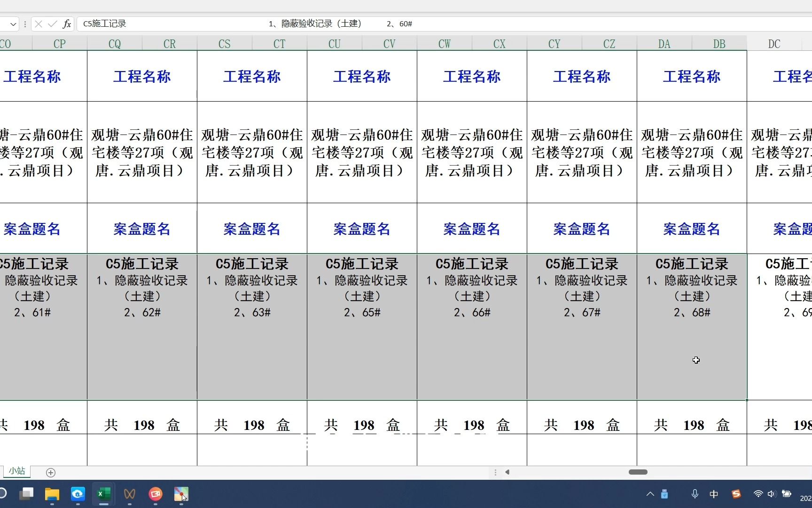Open the red screen recorder taskbar app
812x508 pixels.
pos(156,494)
